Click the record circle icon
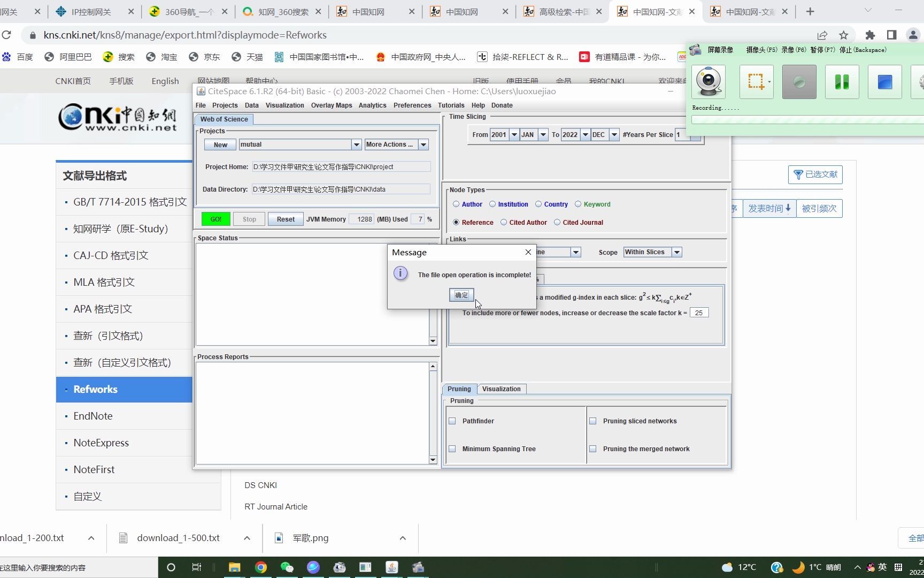924x578 pixels. (798, 81)
